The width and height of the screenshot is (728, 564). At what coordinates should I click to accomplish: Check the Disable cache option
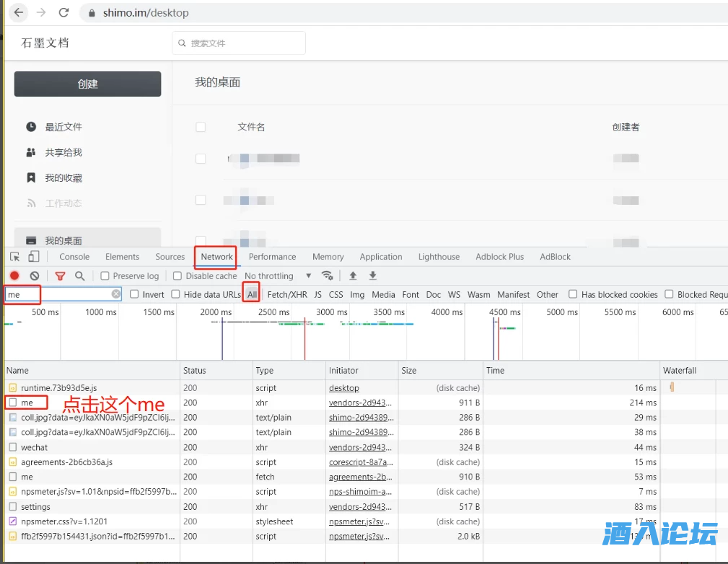click(x=177, y=276)
